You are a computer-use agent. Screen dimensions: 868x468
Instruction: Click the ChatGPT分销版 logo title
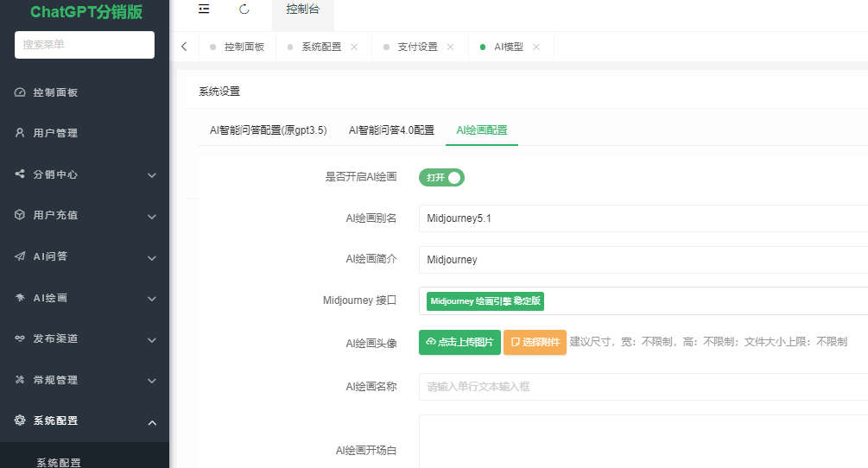(x=86, y=11)
